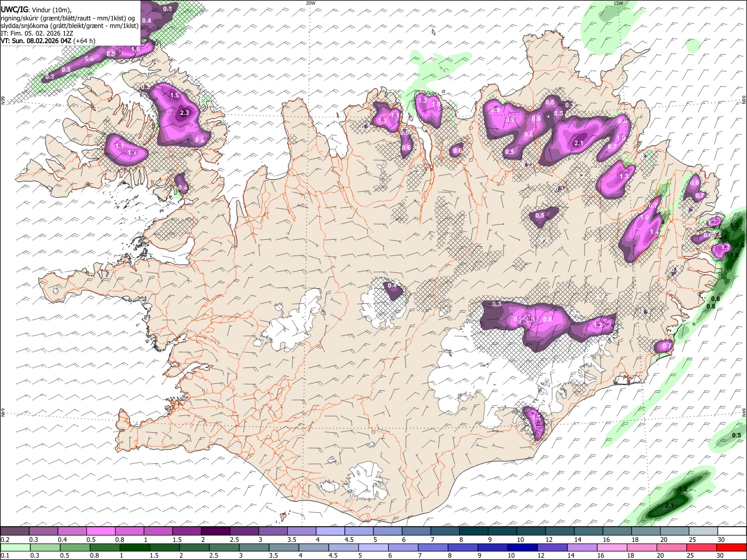Pick the light pink 16–18 swatch in the bottom legend row
The width and height of the screenshot is (747, 560).
[612, 547]
